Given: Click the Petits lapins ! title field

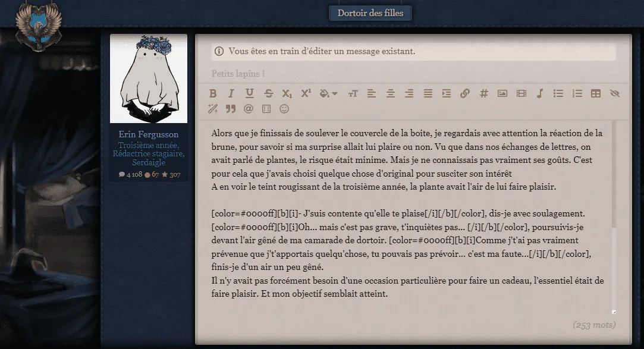Looking at the screenshot, I should pyautogui.click(x=414, y=74).
